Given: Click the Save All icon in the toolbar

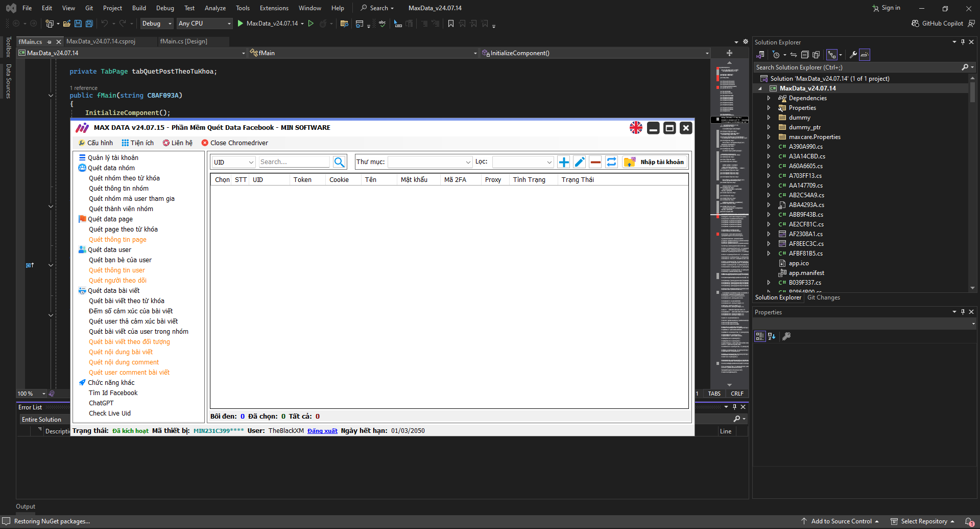Looking at the screenshot, I should [89, 24].
